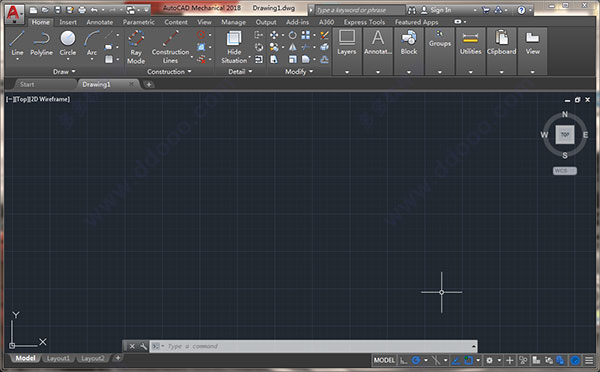This screenshot has width=600, height=372.
Task: Open the Sign In dropdown
Action: point(475,10)
